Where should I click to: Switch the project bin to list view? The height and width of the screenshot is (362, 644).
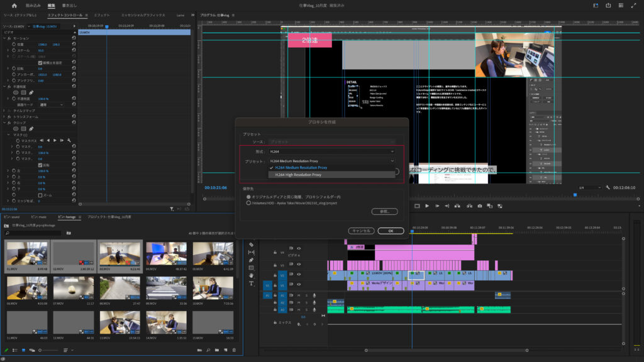(x=15, y=350)
